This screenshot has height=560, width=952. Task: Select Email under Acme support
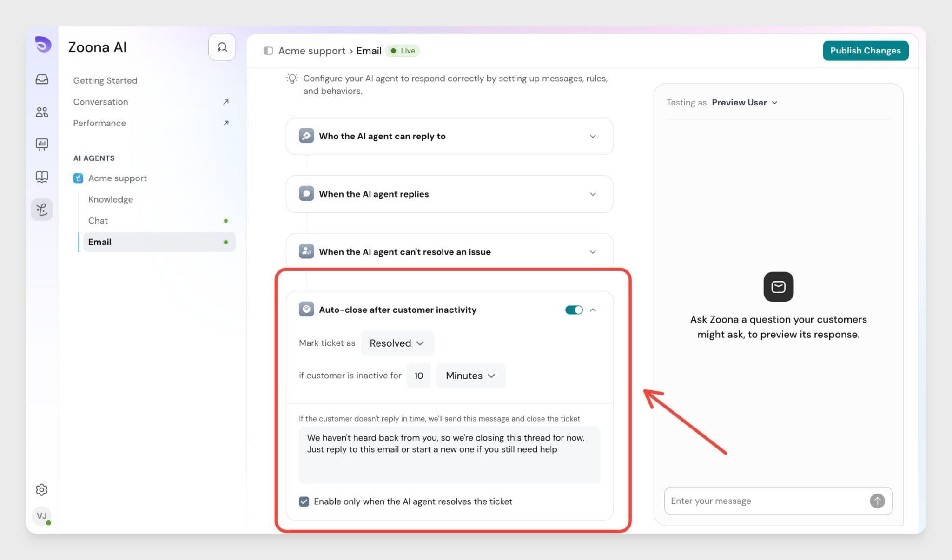(x=159, y=242)
